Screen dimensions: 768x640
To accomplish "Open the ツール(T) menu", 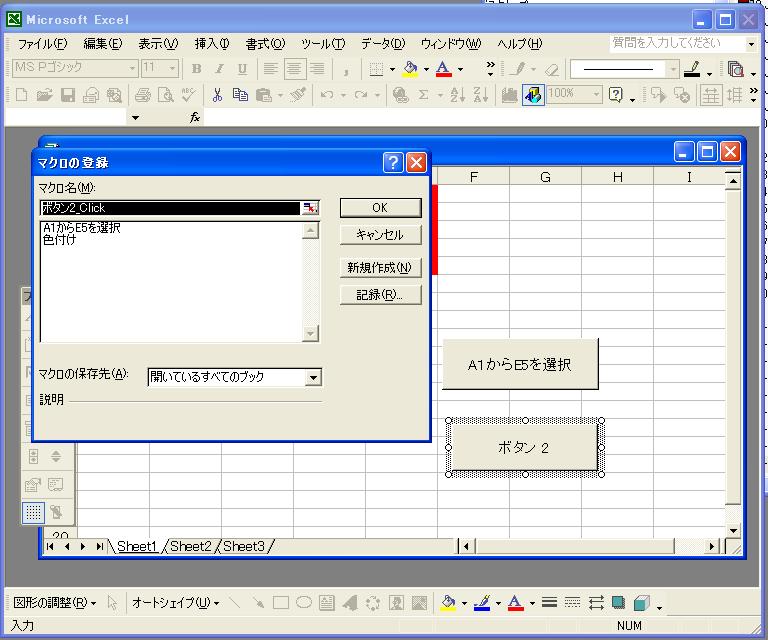I will 323,44.
